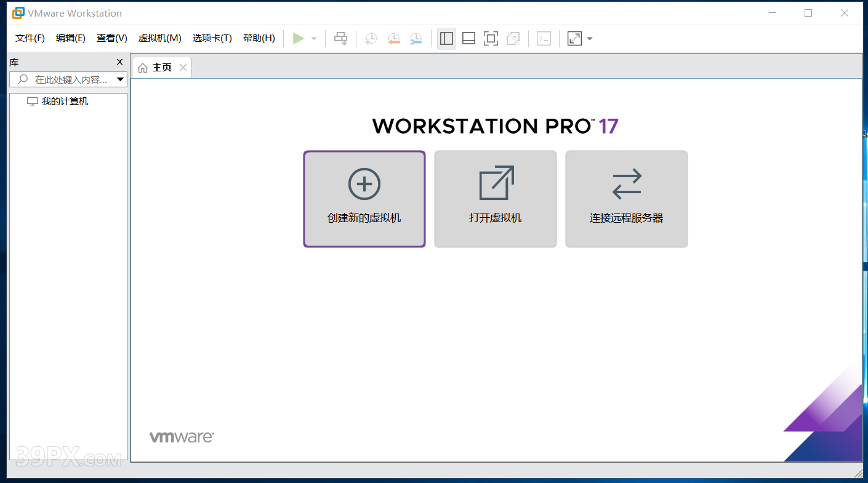Close the VMware Workstation window
Screen dimensions: 868x483
845,13
